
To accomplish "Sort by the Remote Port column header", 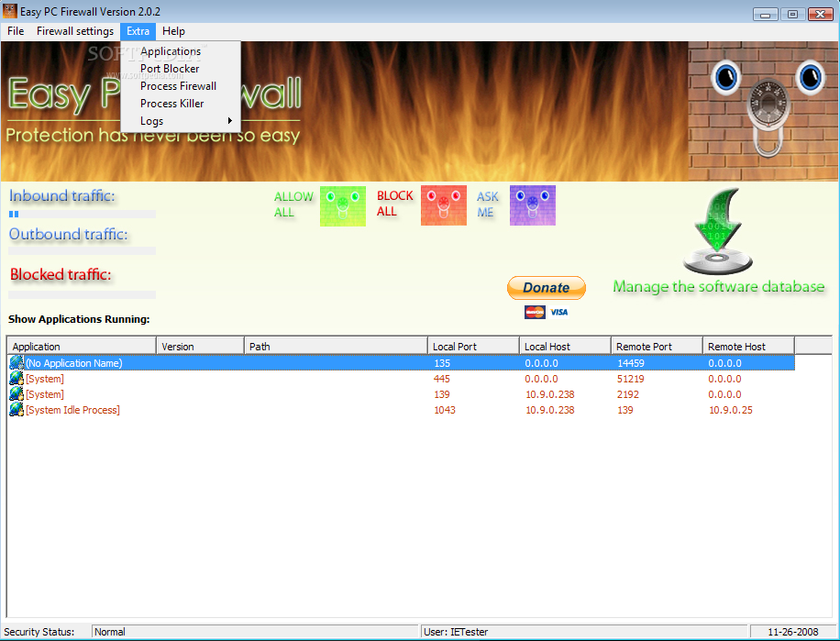I will pos(657,346).
